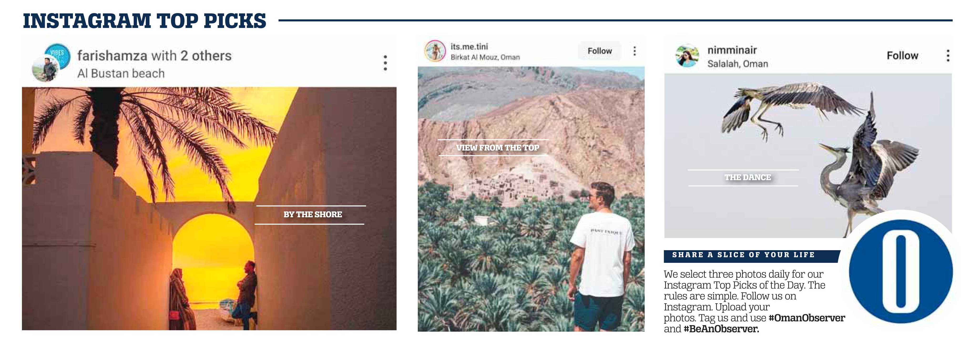
Task: Click the Oman Observer O logo
Action: coord(900,271)
